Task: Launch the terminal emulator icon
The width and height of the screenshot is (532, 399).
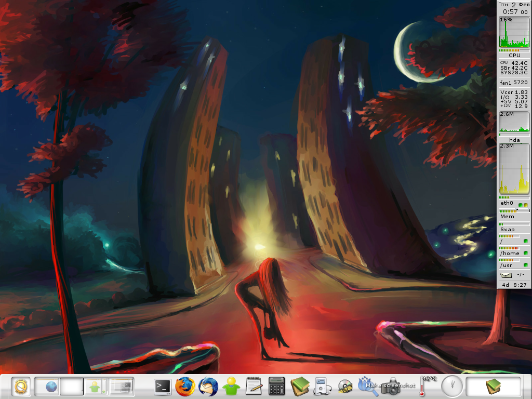Action: tap(163, 387)
